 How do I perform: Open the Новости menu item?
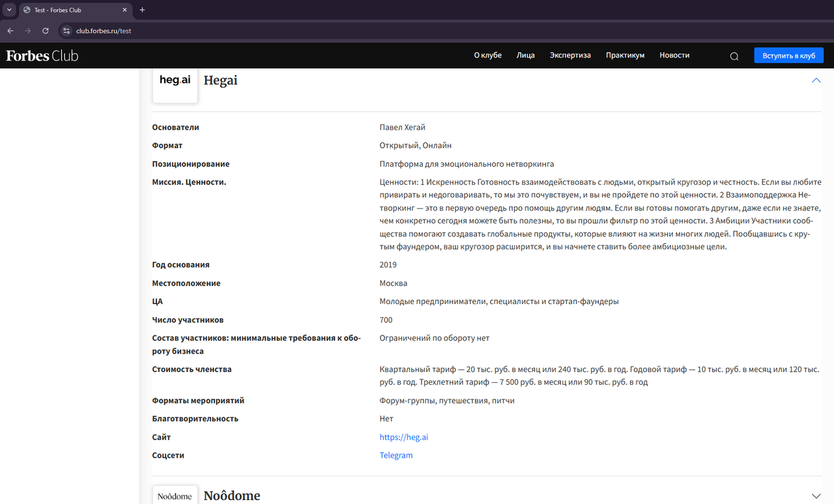click(x=674, y=55)
